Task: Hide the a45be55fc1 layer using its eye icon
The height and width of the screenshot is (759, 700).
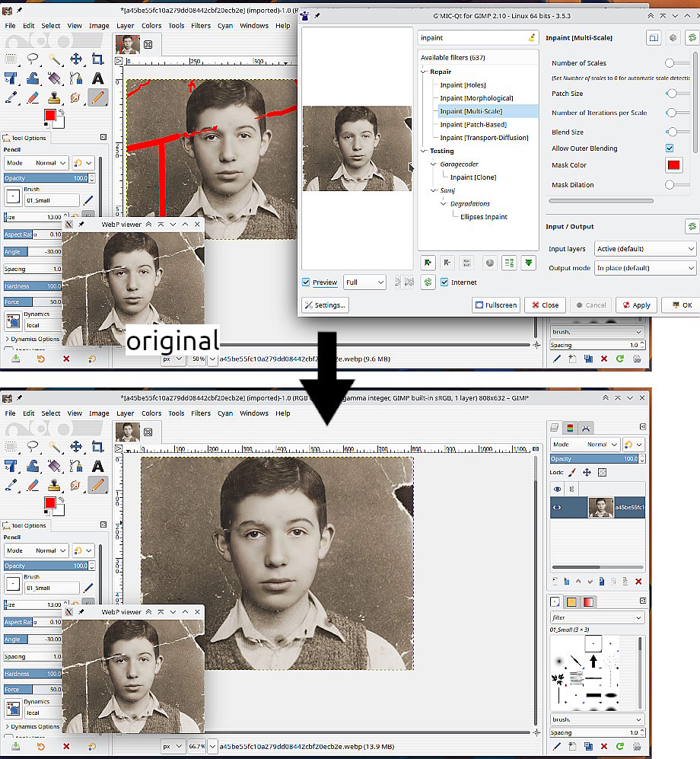Action: pos(558,508)
